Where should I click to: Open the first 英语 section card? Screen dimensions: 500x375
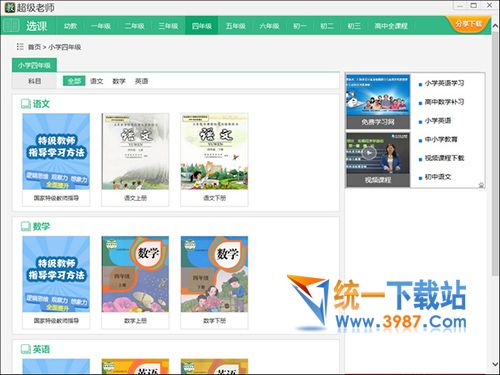coord(56,366)
